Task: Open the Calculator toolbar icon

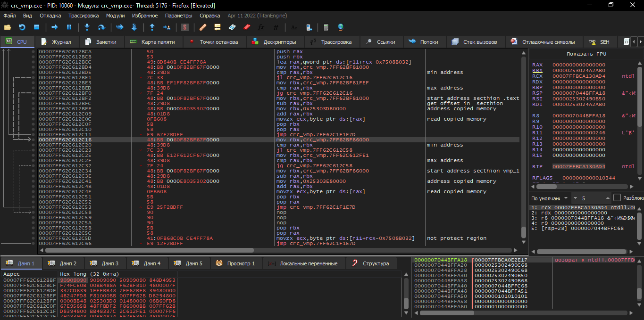Action: coord(326,27)
